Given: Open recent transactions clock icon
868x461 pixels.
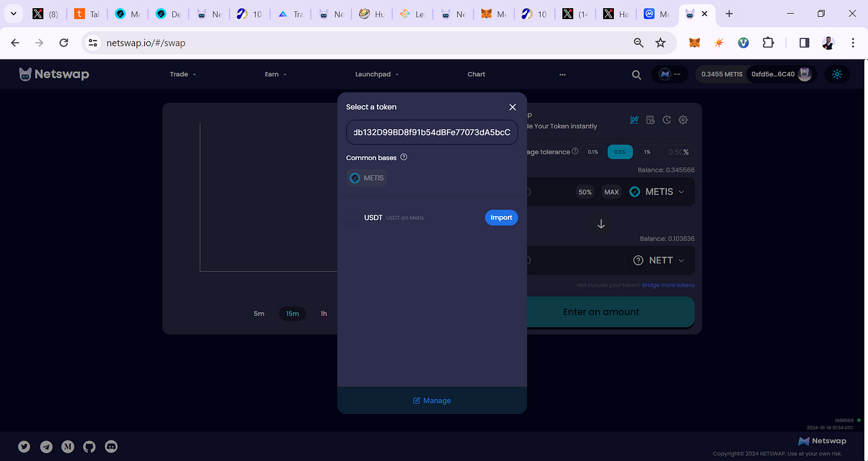Looking at the screenshot, I should click(x=666, y=120).
